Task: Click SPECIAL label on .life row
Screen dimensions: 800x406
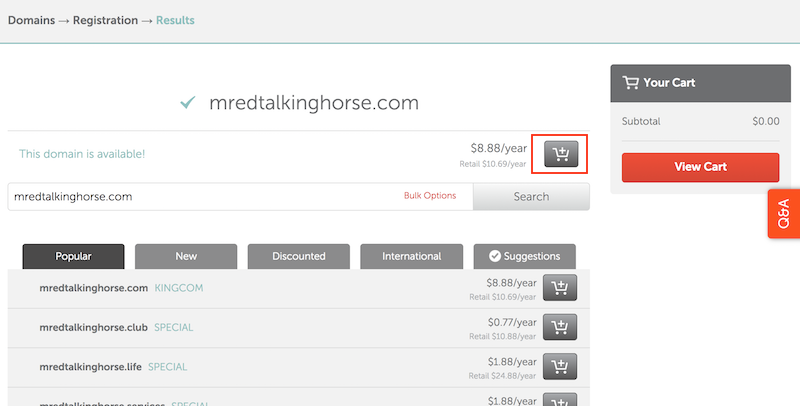Action: pos(167,367)
